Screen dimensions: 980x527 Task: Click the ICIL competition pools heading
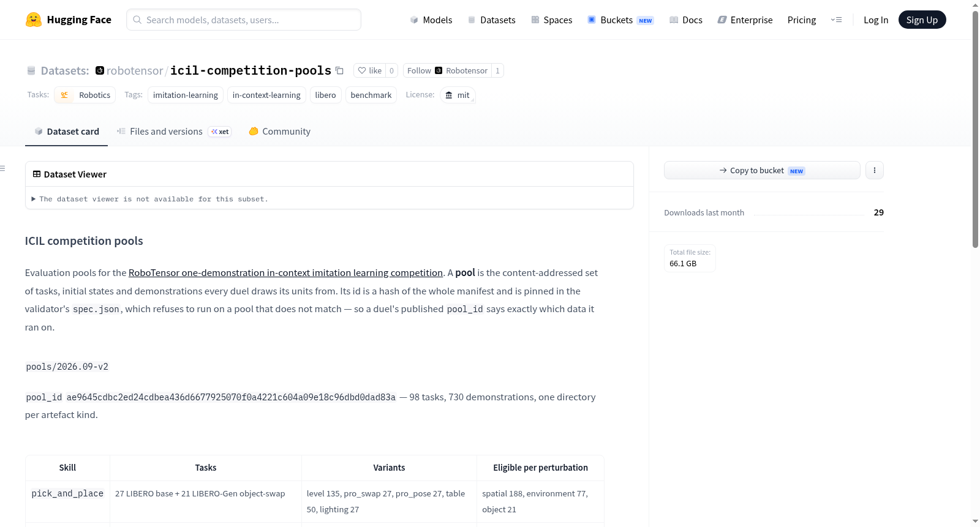[84, 241]
